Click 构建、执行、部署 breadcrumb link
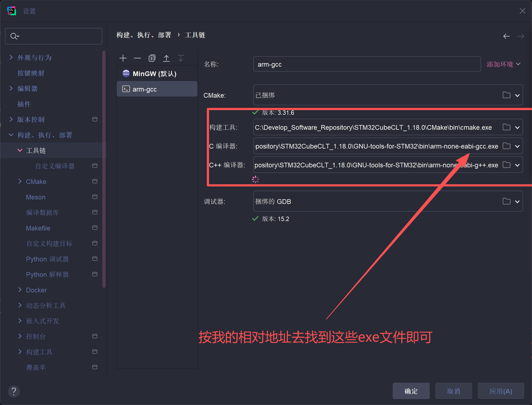This screenshot has width=532, height=405. [144, 35]
